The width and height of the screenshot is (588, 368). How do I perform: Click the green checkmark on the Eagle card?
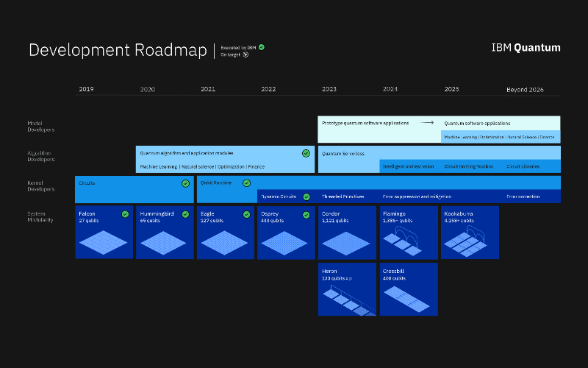pos(246,214)
